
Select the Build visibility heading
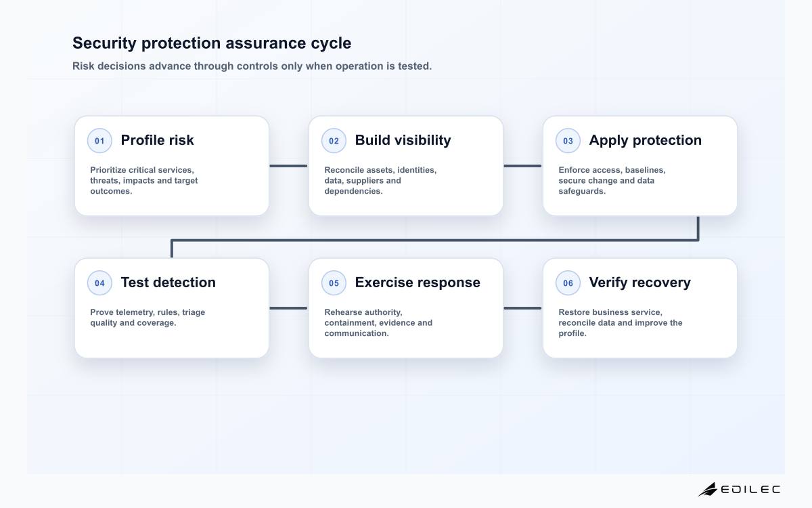tap(403, 140)
